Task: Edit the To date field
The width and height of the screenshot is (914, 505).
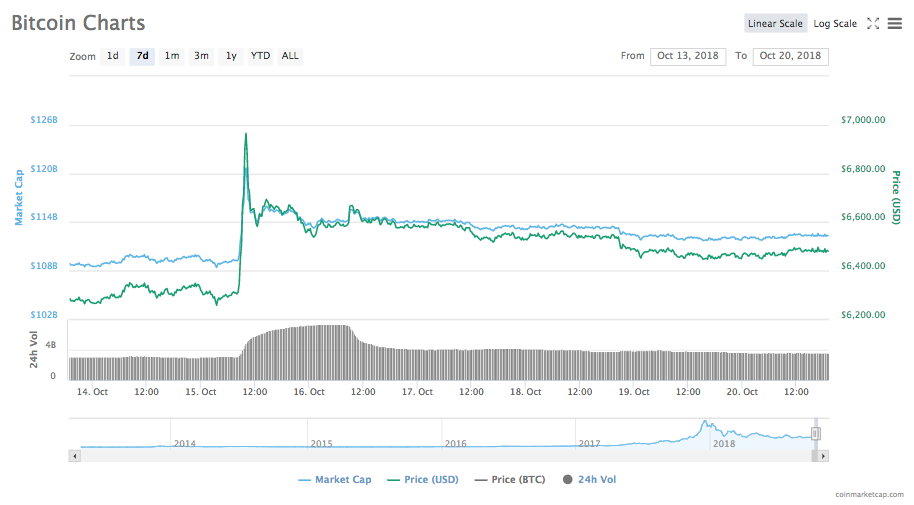Action: pyautogui.click(x=790, y=56)
